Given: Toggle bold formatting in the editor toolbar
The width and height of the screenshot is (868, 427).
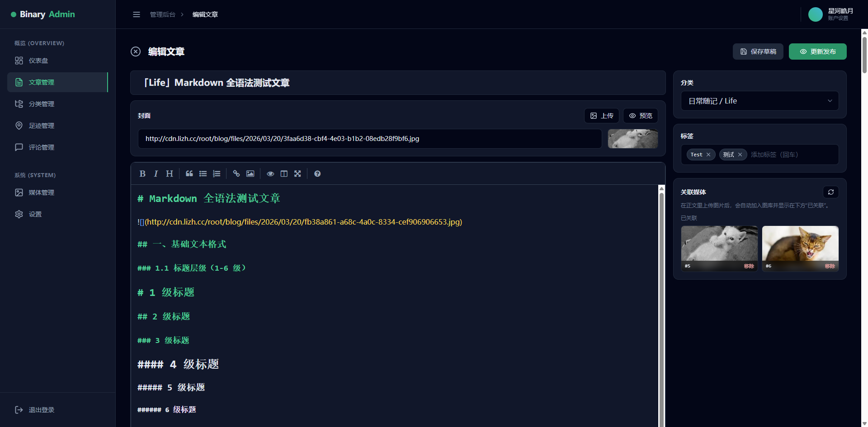Looking at the screenshot, I should [142, 174].
